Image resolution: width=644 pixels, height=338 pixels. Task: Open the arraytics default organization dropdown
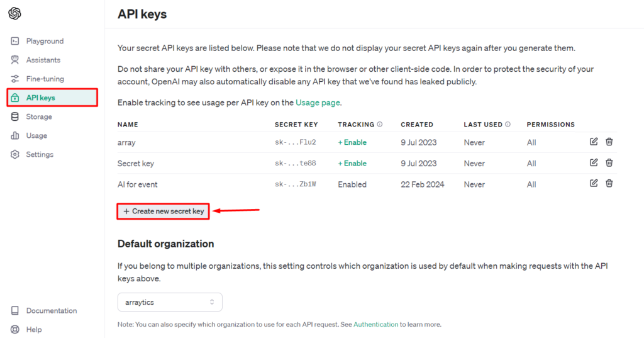coord(170,302)
